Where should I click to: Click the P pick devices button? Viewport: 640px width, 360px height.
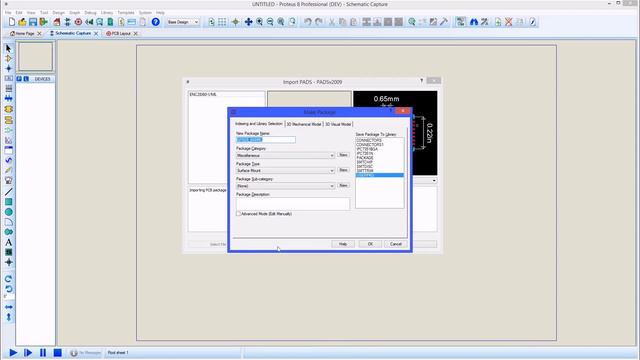click(19, 79)
